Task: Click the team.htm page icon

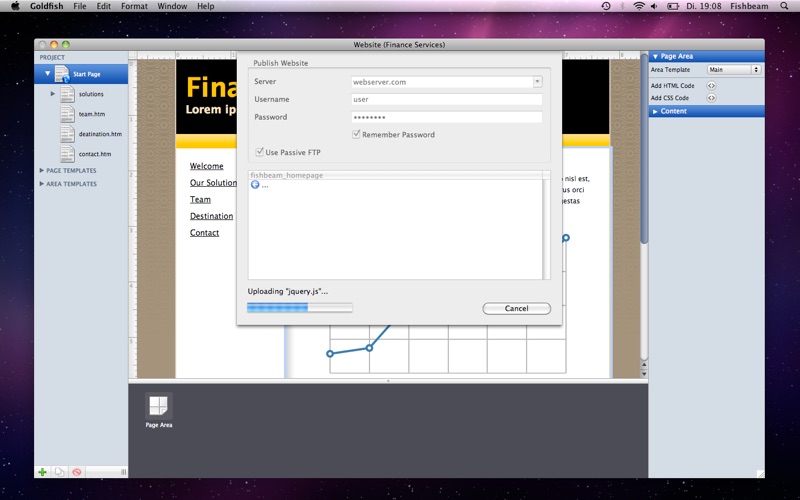Action: click(67, 114)
